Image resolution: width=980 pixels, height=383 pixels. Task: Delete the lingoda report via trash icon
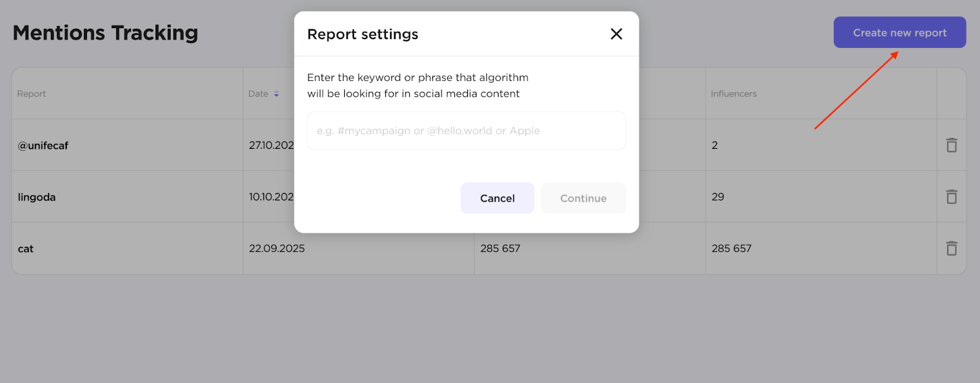click(951, 197)
